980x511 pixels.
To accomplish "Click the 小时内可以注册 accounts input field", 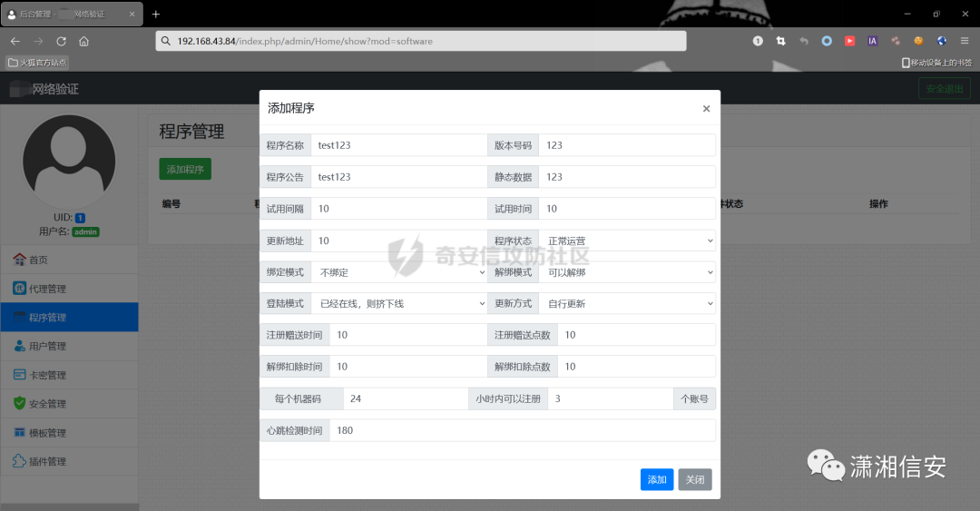I will (x=611, y=398).
